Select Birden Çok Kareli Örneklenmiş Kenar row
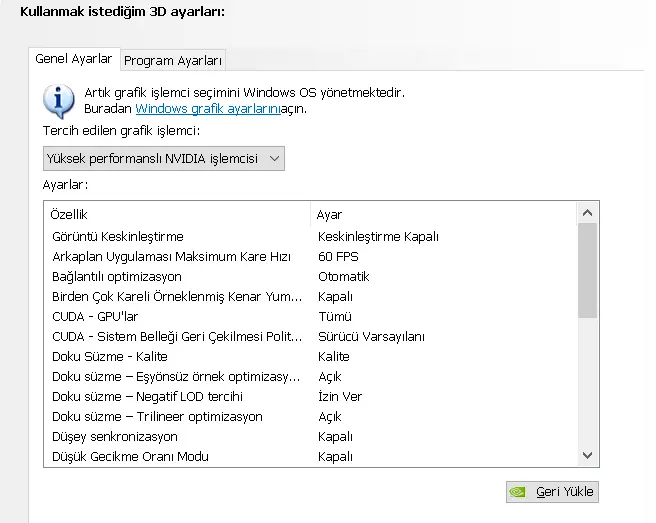The height and width of the screenshot is (523, 656). coord(310,297)
